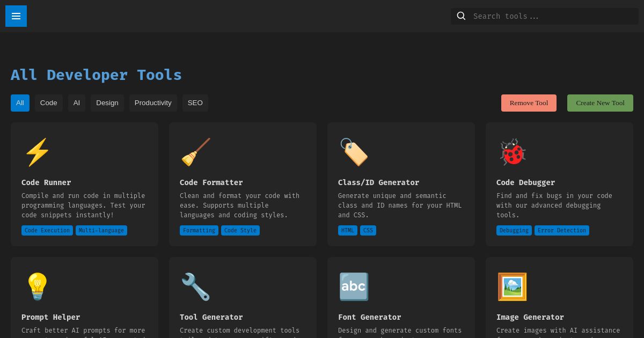This screenshot has height=338, width=644.
Task: Click the Class/ID Generator tag icon
Action: coord(354,152)
